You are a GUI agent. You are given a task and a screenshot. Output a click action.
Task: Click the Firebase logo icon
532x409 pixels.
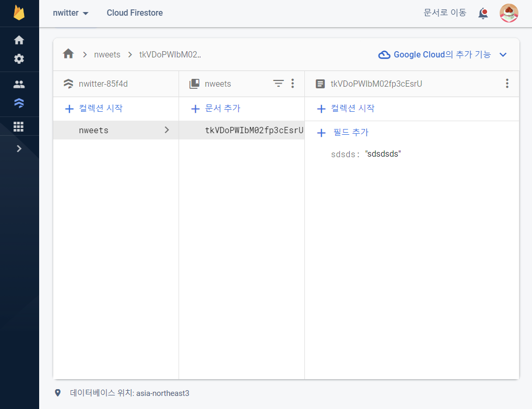[19, 13]
